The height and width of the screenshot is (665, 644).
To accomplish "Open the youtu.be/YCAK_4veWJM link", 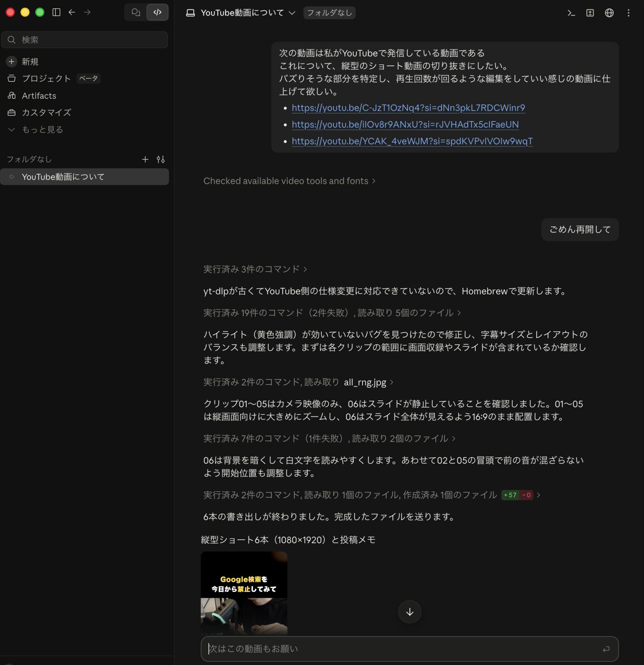I will pos(412,141).
